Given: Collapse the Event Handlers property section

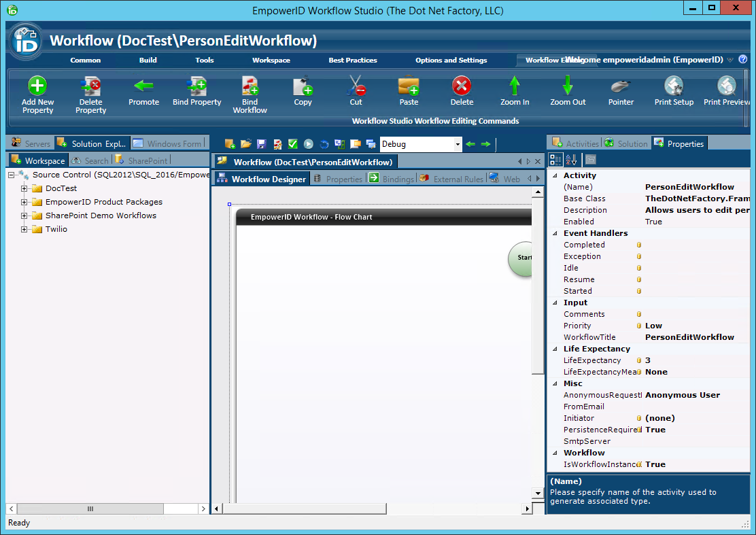Looking at the screenshot, I should (x=554, y=233).
